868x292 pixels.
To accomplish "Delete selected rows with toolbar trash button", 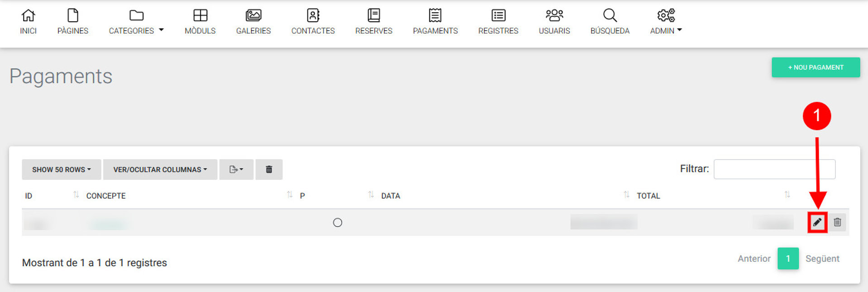I will (x=269, y=170).
